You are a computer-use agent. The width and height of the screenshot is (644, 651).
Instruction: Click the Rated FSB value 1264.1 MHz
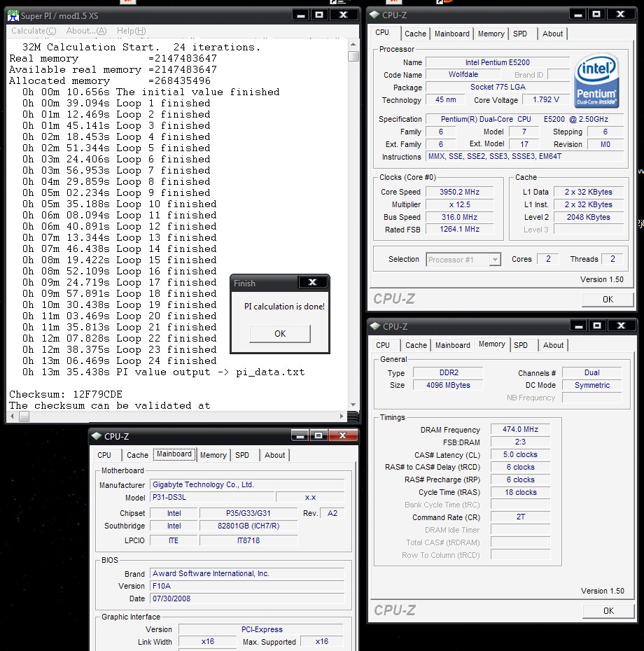[x=460, y=229]
